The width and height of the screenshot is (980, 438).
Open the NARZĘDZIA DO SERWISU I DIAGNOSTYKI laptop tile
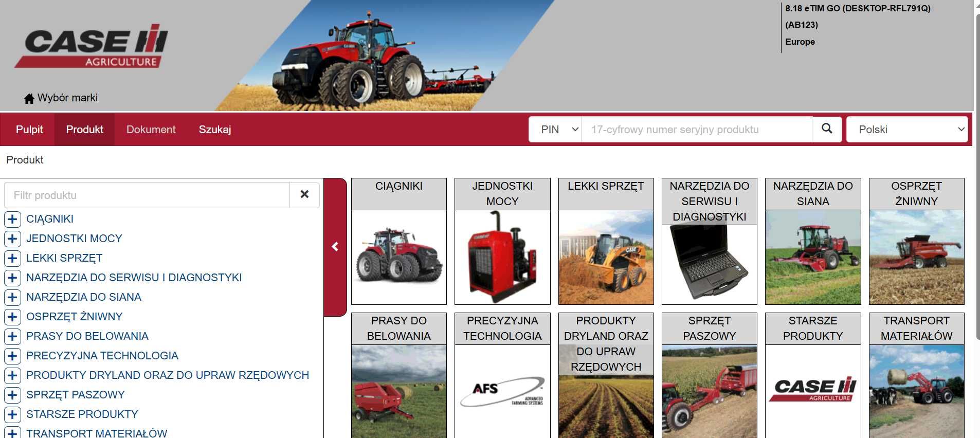pos(710,242)
